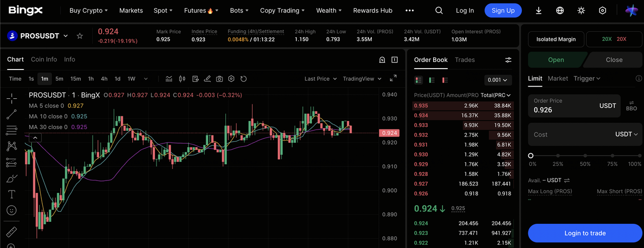Set leverage slider to 50% mark
This screenshot has width=644, height=248.
pyautogui.click(x=585, y=156)
